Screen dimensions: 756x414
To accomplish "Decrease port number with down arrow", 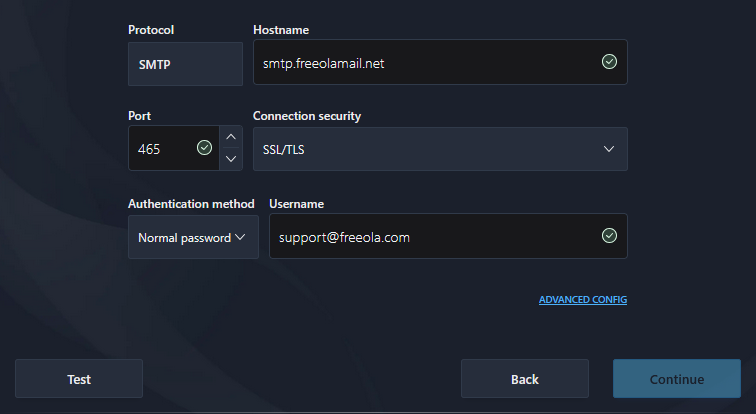I will [231, 159].
